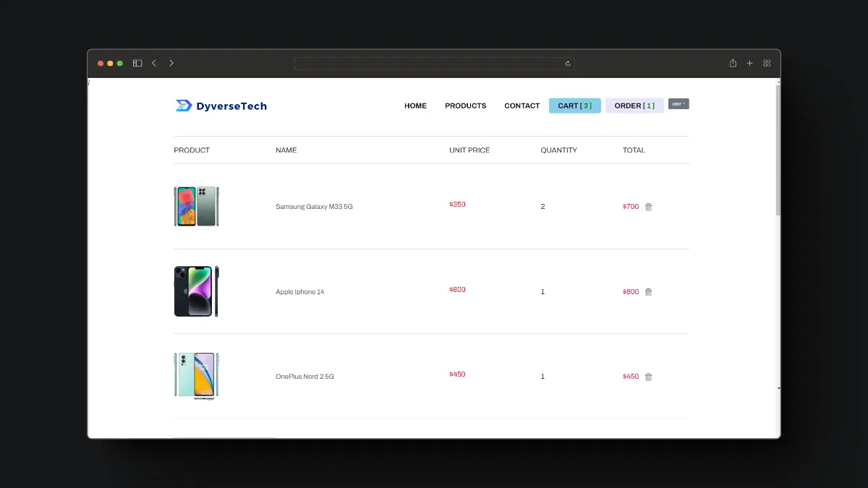Click trash icon for OnePlus Nord 2 5G
868x488 pixels.
(648, 377)
